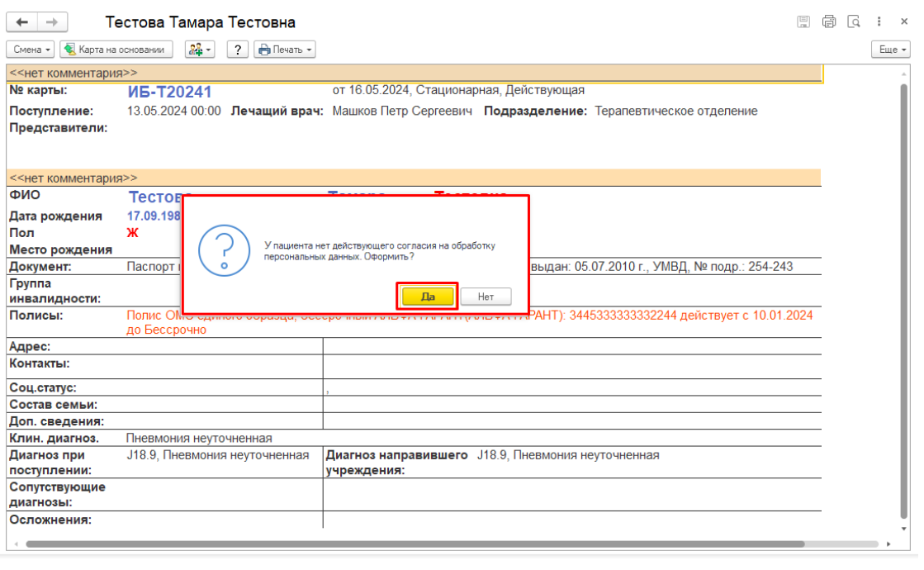The image size is (924, 570).
Task: Click the forward navigation arrow
Action: click(x=52, y=22)
